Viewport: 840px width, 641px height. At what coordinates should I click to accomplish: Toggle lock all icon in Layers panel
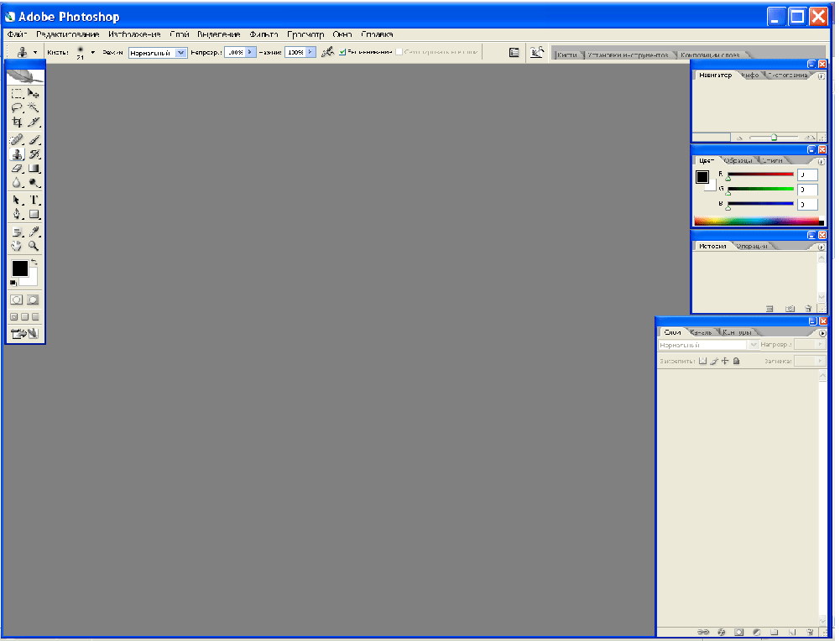click(x=736, y=361)
